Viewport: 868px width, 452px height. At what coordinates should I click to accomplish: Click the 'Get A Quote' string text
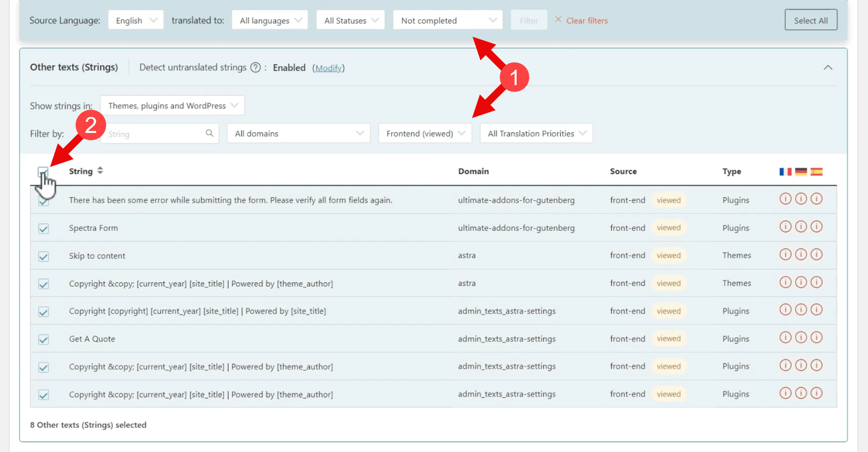pos(92,339)
